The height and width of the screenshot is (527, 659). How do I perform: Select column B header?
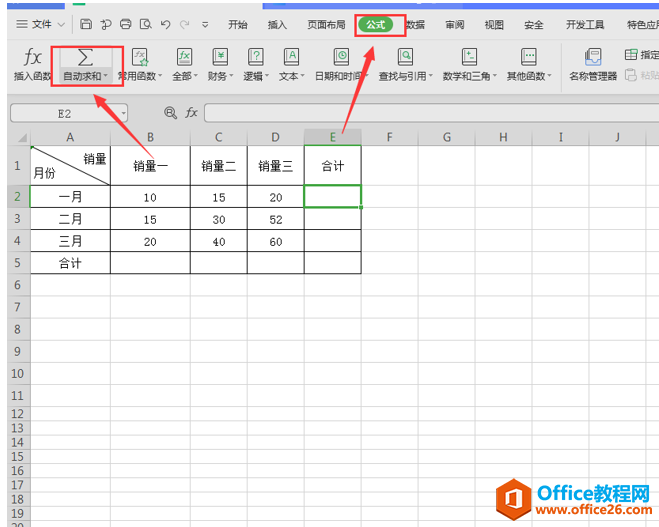(x=150, y=137)
